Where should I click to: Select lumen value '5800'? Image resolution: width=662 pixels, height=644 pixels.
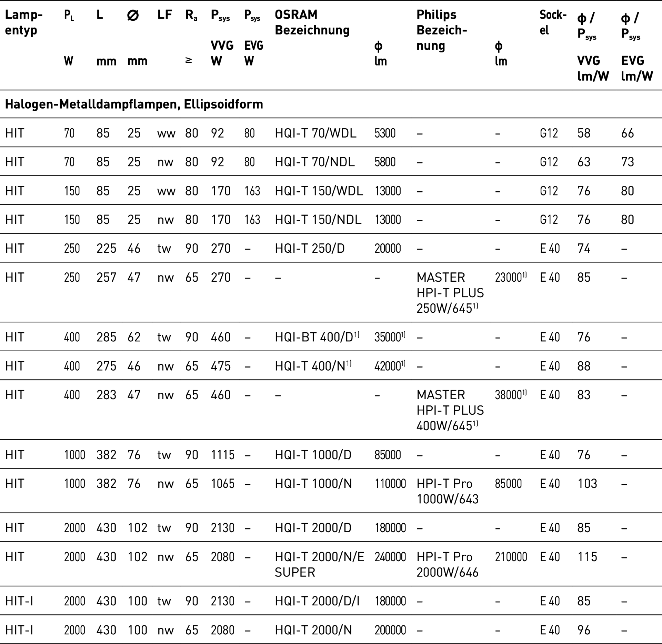pyautogui.click(x=385, y=162)
